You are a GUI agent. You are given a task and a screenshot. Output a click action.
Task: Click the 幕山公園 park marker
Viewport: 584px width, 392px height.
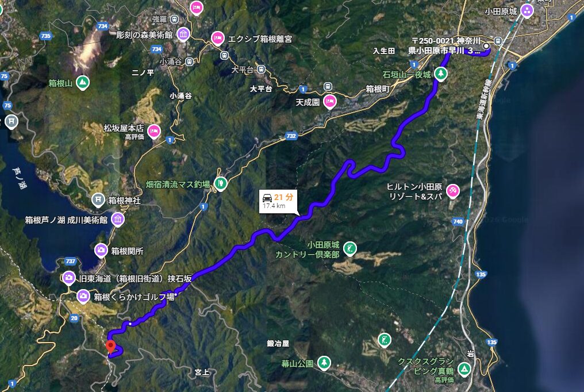(x=324, y=363)
